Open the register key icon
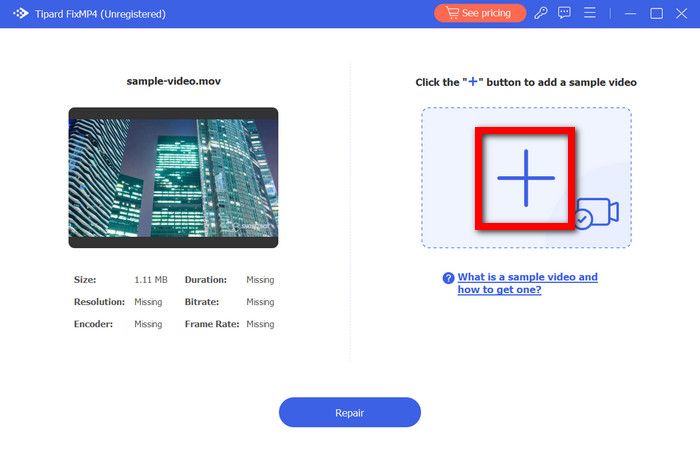The width and height of the screenshot is (700, 452). coord(541,13)
